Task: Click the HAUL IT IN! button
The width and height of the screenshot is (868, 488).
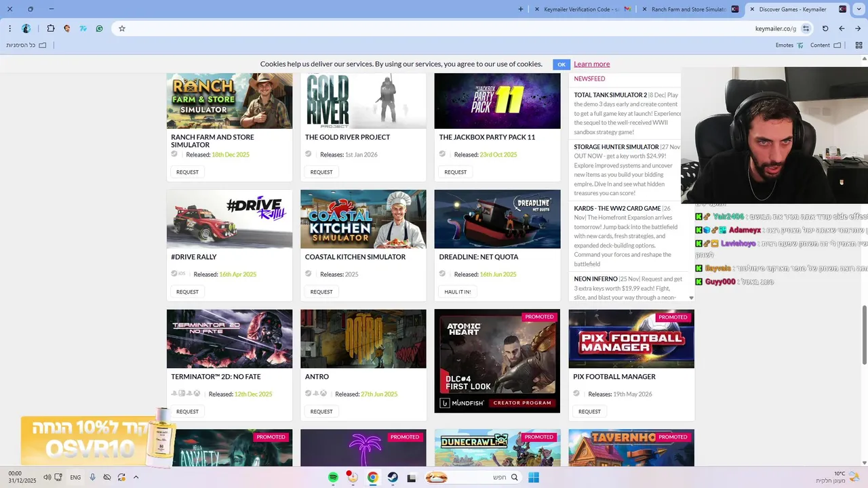Action: (x=458, y=292)
